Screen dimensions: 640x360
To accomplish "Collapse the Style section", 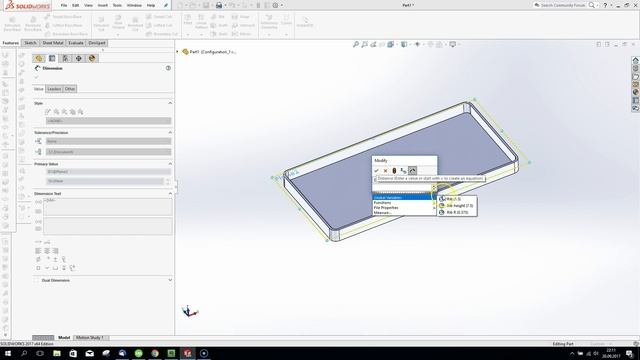I will [x=170, y=103].
